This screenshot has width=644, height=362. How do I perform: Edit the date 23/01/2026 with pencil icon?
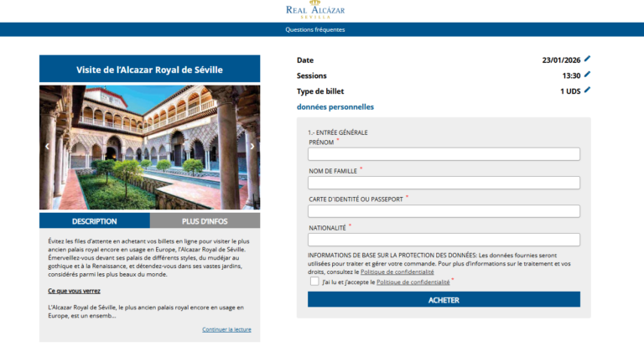coord(587,59)
